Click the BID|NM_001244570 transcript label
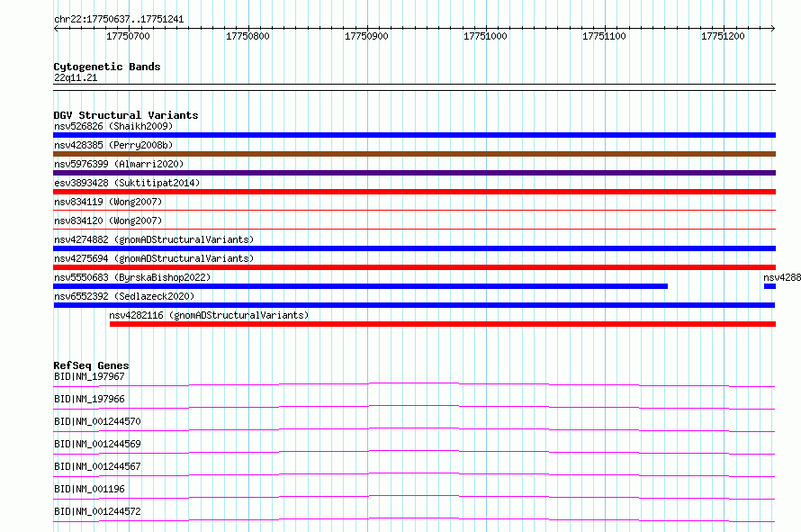 [97, 421]
